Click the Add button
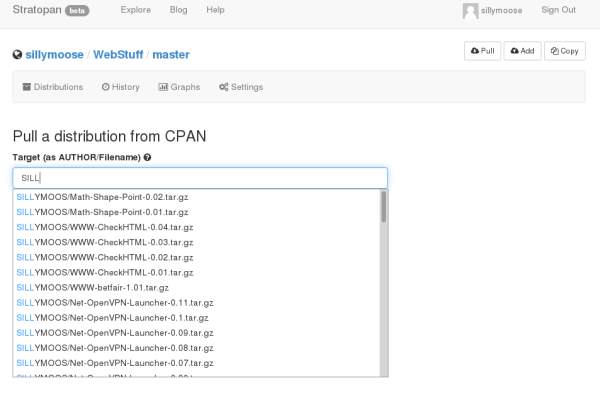 click(522, 51)
